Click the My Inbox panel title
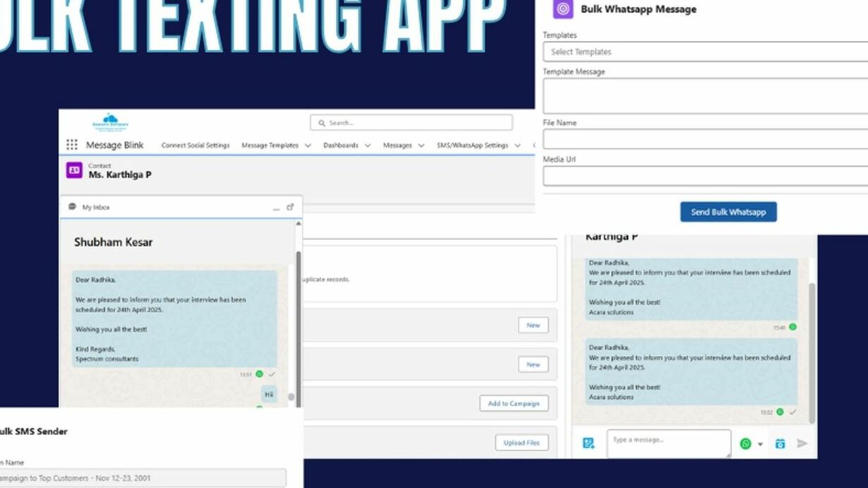 tap(96, 208)
